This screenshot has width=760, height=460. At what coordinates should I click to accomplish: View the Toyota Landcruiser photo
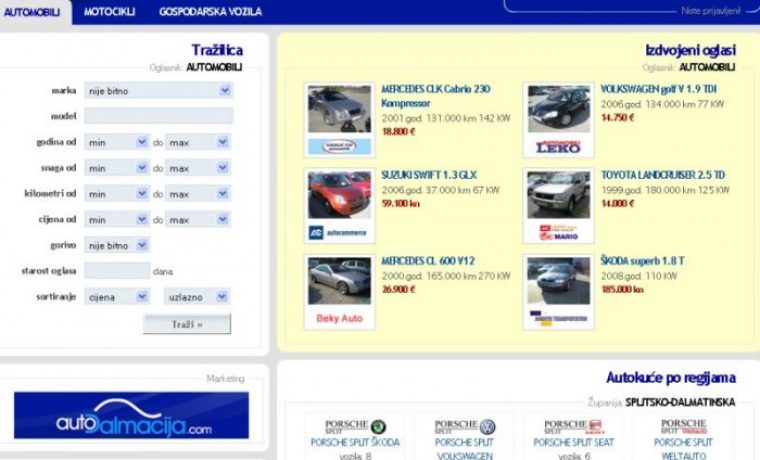click(559, 195)
